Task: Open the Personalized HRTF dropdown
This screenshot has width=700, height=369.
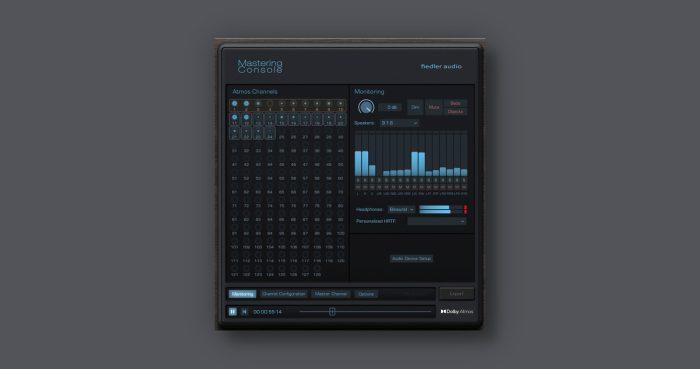Action: [437, 221]
